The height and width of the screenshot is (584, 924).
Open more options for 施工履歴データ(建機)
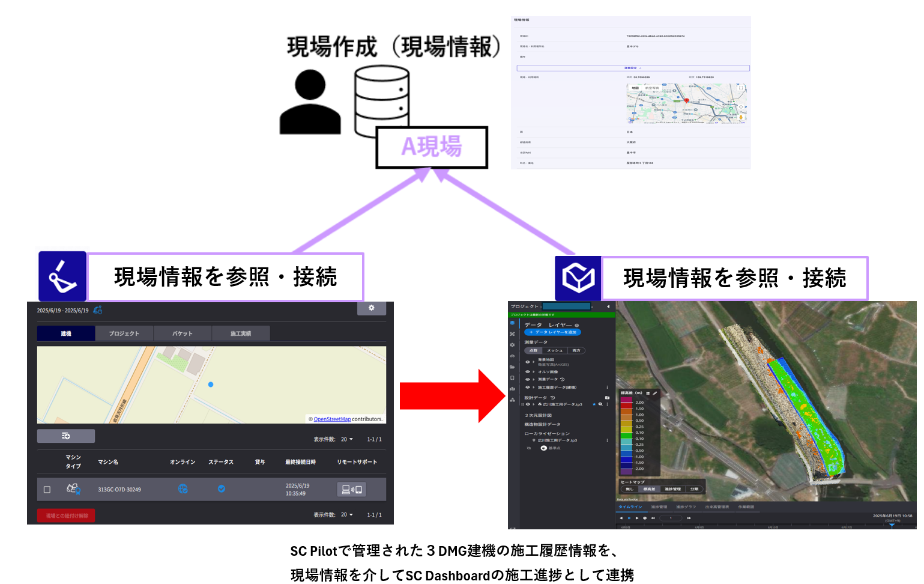607,387
